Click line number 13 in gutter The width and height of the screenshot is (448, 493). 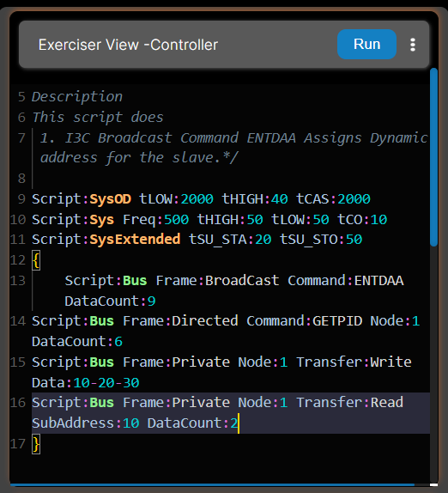tap(17, 281)
